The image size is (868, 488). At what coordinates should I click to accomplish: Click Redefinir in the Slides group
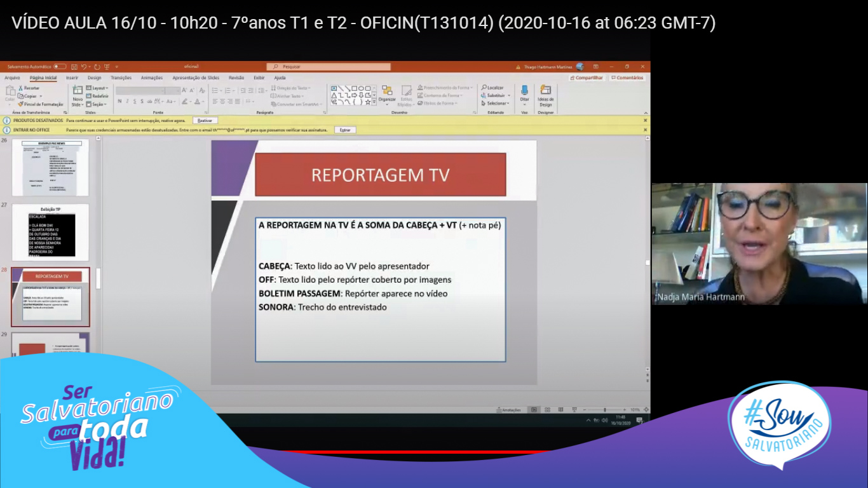pos(97,96)
